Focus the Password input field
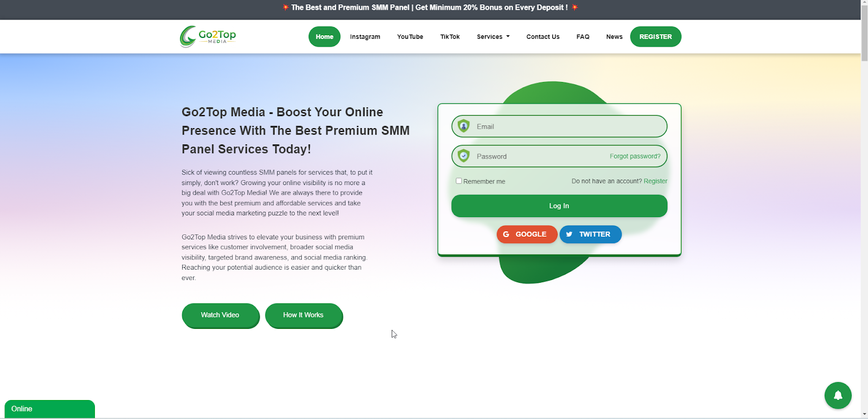The width and height of the screenshot is (868, 419). (559, 156)
